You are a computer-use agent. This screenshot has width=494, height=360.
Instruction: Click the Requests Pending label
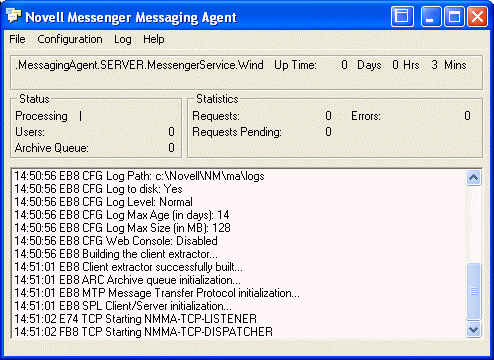237,132
